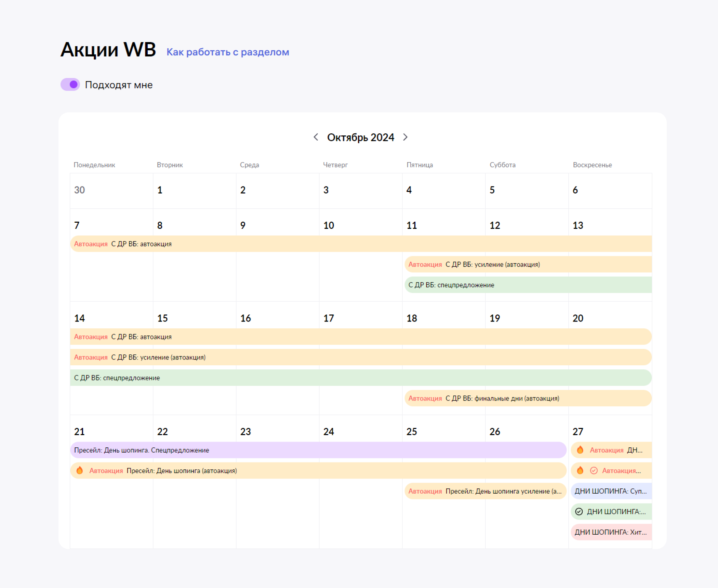
Task: Click the "Октябрь 2024" month title
Action: (x=361, y=137)
